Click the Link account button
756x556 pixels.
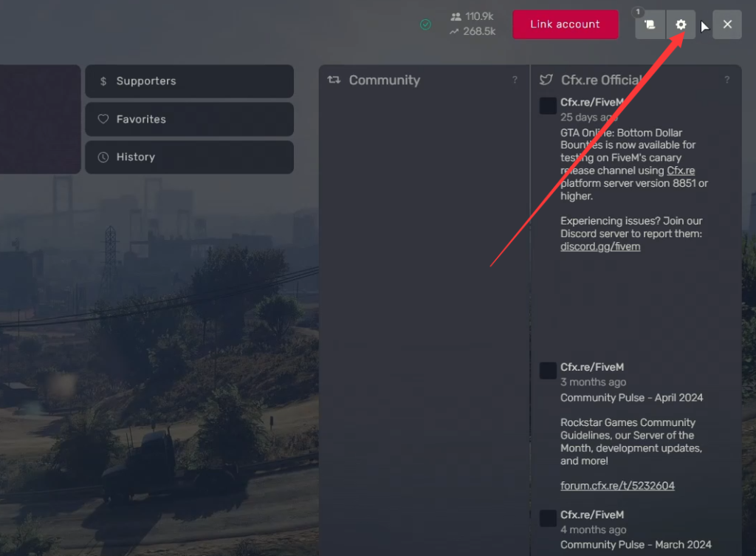point(565,24)
